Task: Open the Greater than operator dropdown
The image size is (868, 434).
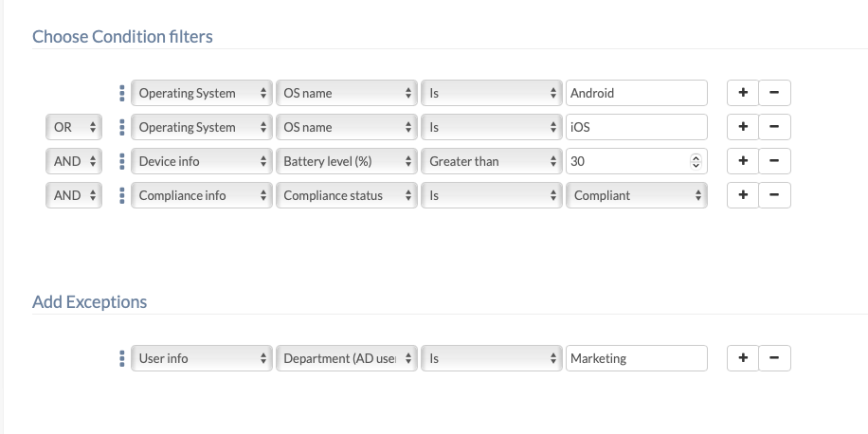Action: (x=492, y=161)
